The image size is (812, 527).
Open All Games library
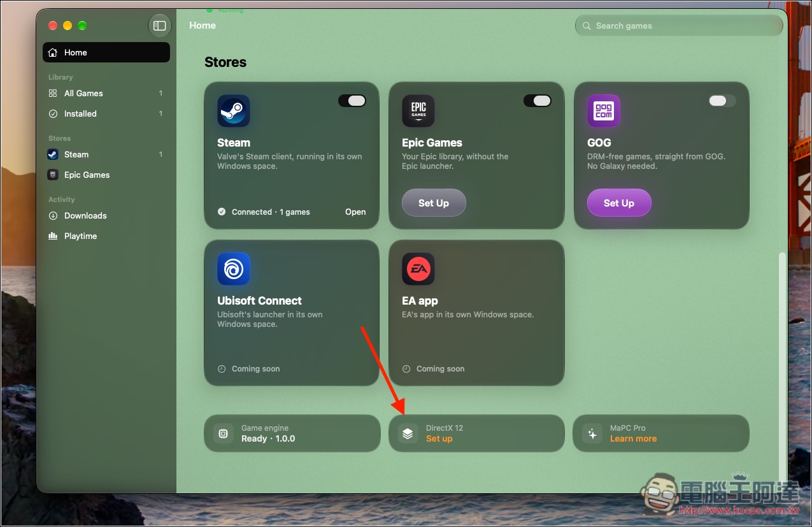(x=106, y=93)
